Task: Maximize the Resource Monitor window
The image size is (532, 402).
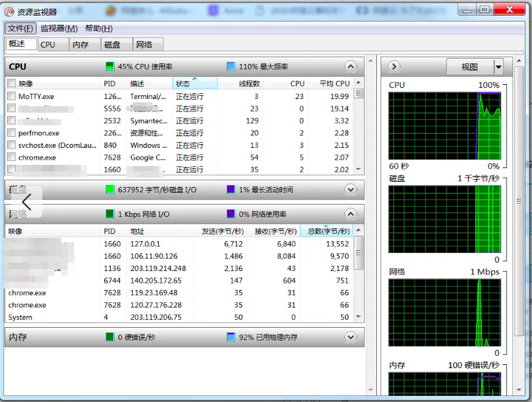Action: (485, 10)
